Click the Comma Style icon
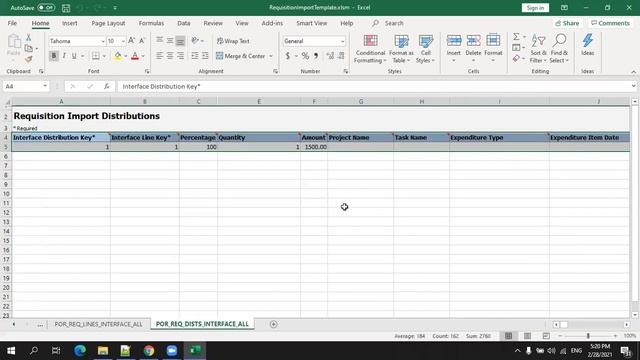Viewport: 640px width, 360px height. pos(316,56)
